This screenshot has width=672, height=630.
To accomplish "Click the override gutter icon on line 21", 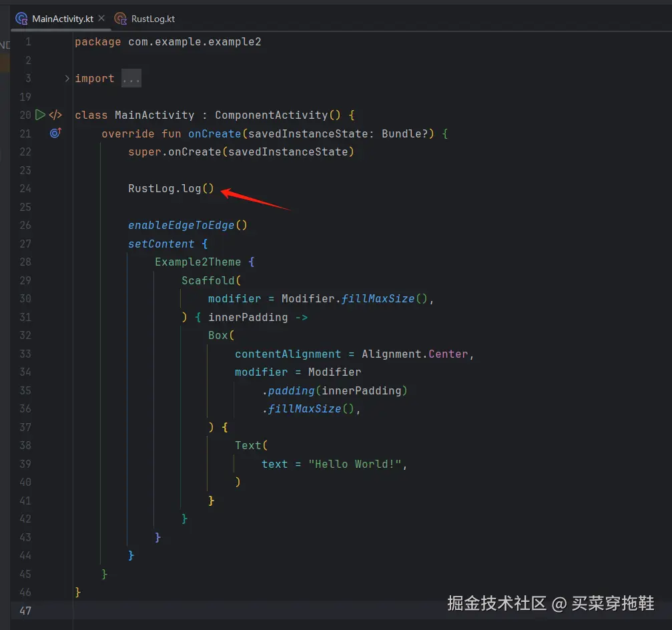I will tap(55, 133).
